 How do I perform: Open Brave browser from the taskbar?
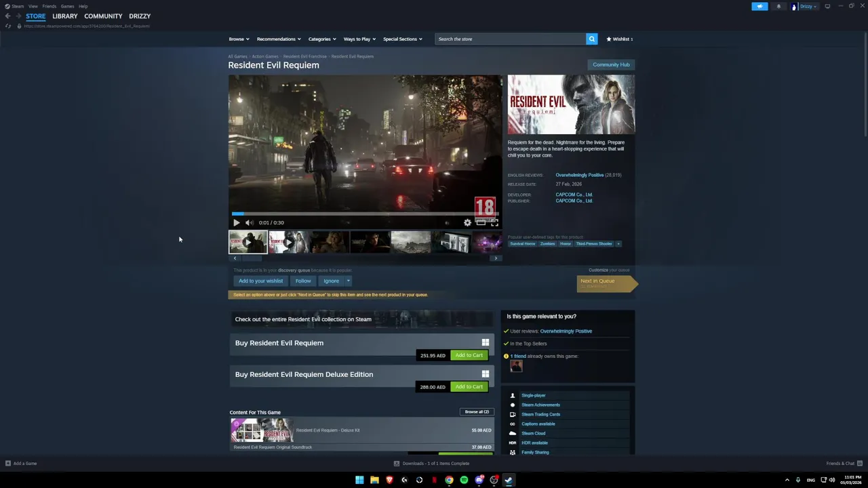pyautogui.click(x=389, y=480)
